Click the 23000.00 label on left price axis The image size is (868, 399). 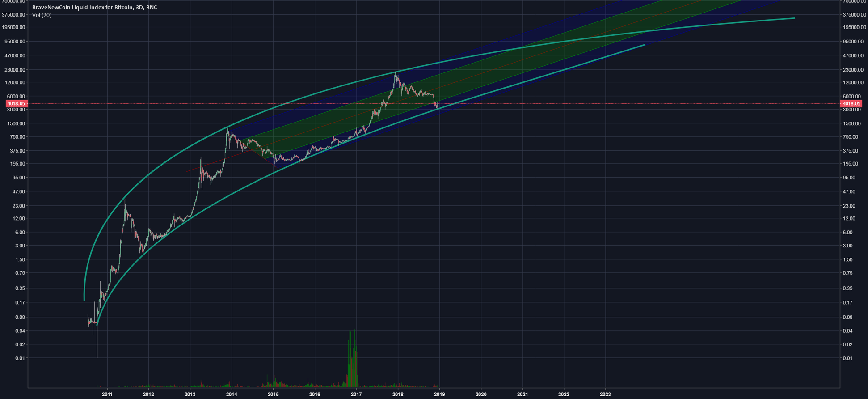click(x=15, y=70)
